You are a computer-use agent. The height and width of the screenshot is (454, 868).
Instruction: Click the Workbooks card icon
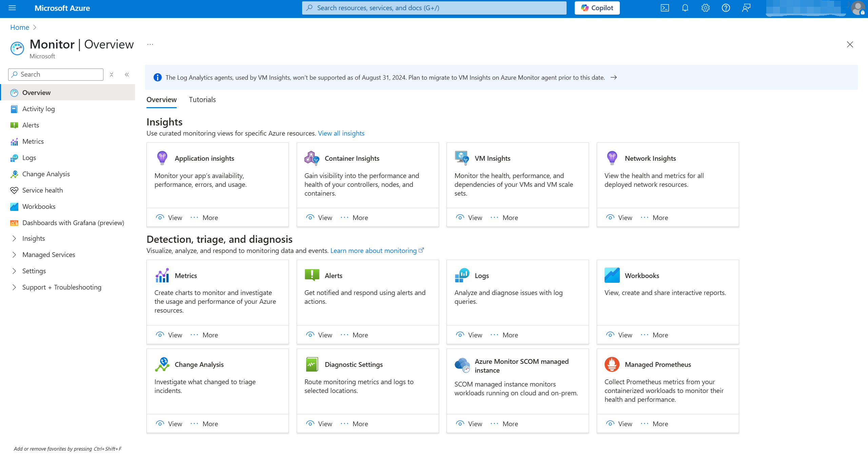pyautogui.click(x=612, y=275)
